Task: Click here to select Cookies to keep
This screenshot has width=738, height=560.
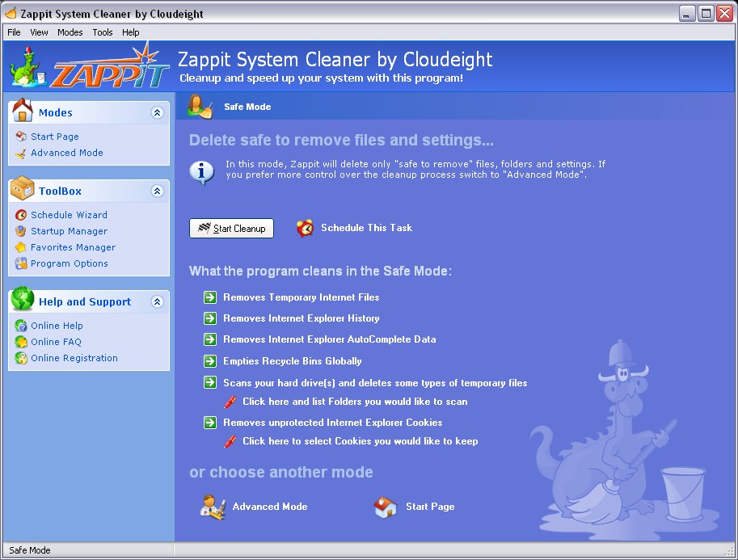Action: pos(361,441)
